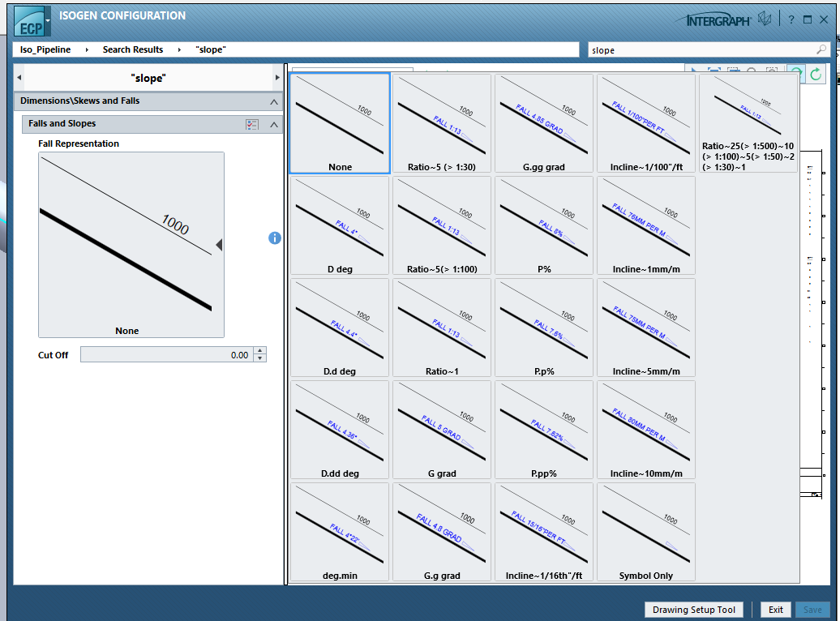
Task: Collapse the Dimensions\Skews and Falls section
Action: 274,101
